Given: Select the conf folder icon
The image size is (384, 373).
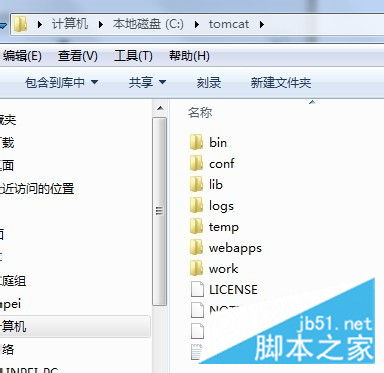Looking at the screenshot, I should 196,163.
